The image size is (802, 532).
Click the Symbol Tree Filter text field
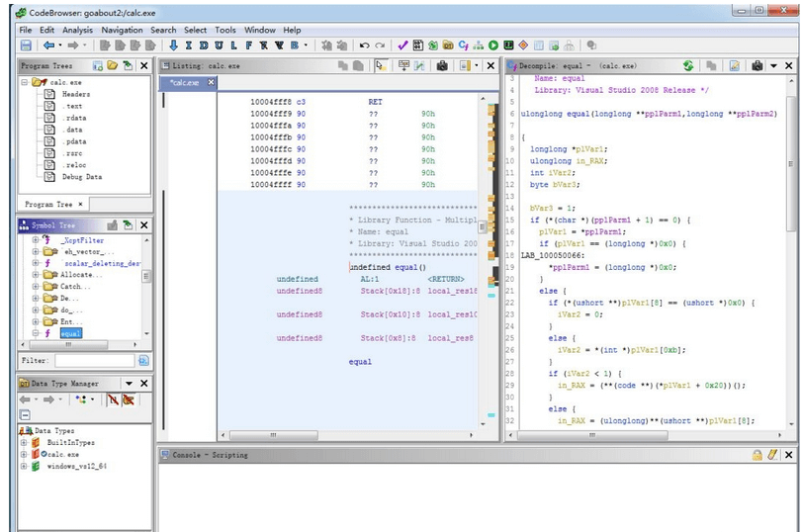point(93,361)
